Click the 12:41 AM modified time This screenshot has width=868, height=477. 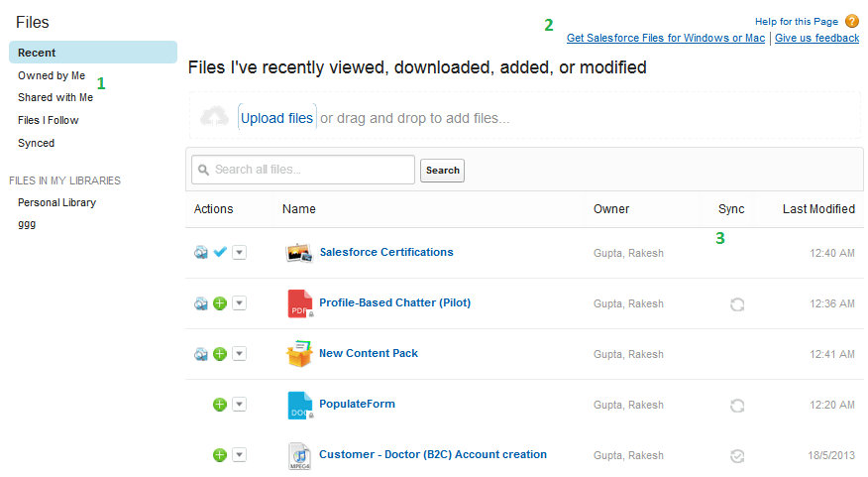pyautogui.click(x=832, y=354)
